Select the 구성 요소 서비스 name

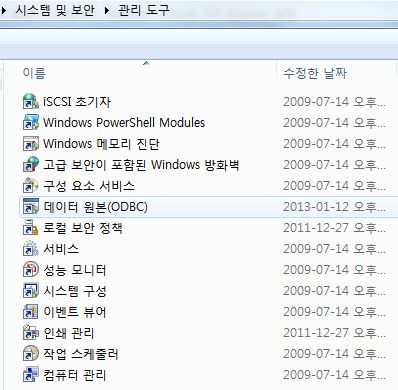point(89,186)
